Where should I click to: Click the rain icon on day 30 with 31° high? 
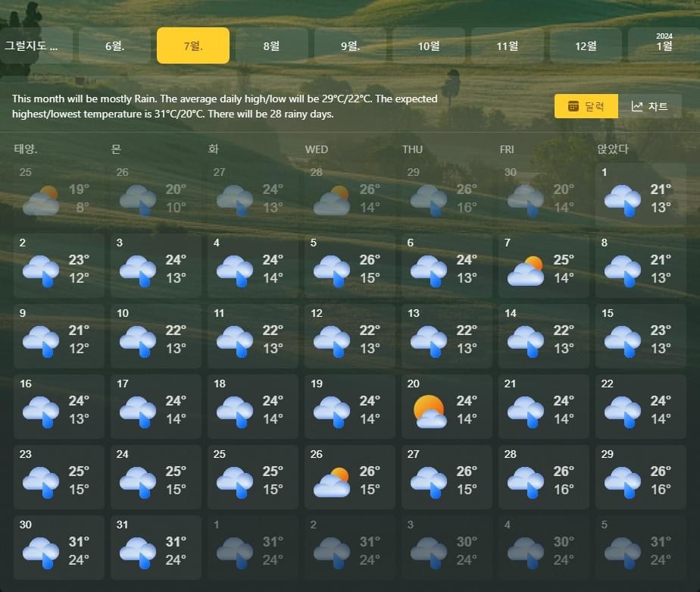tap(41, 553)
